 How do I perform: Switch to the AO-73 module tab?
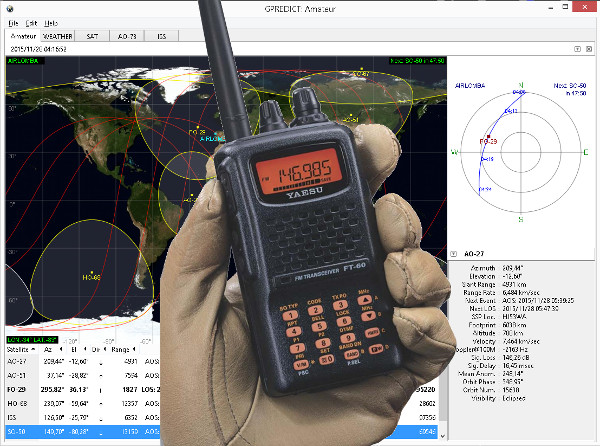tap(127, 36)
